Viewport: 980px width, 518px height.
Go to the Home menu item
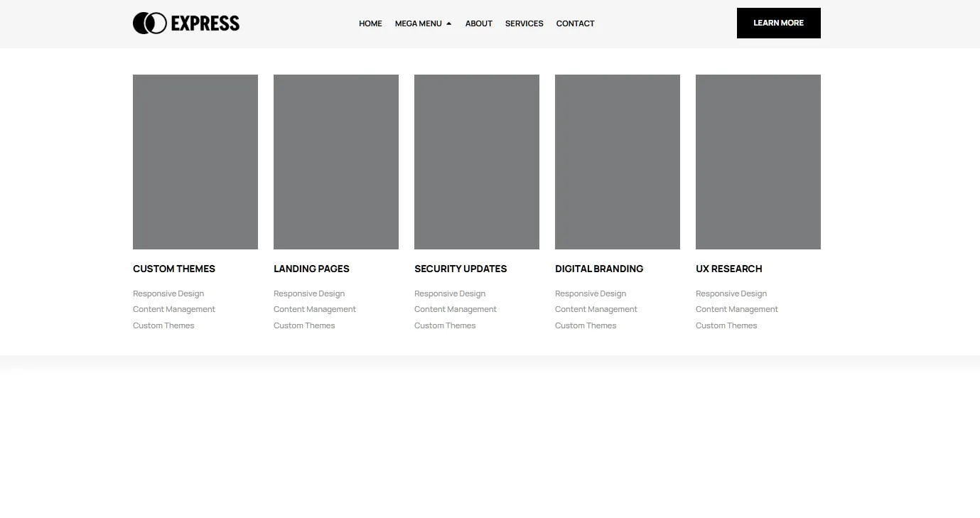tap(370, 23)
